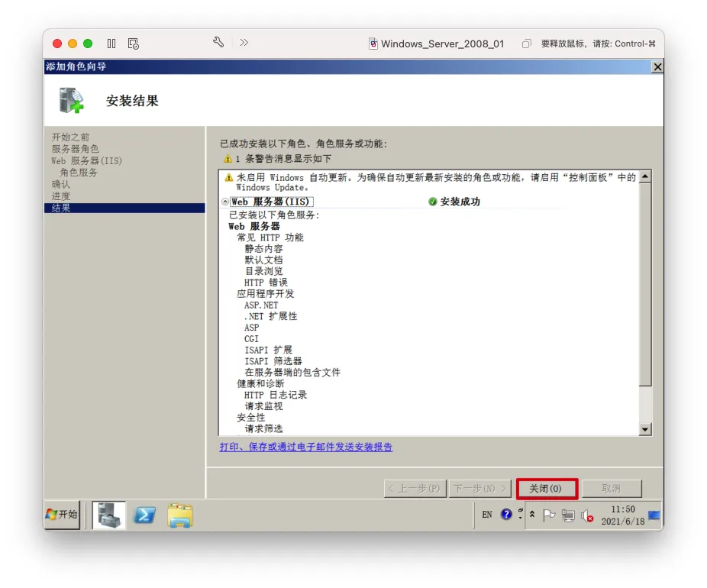Click the EN language indicator
707x588 pixels.
coord(487,515)
